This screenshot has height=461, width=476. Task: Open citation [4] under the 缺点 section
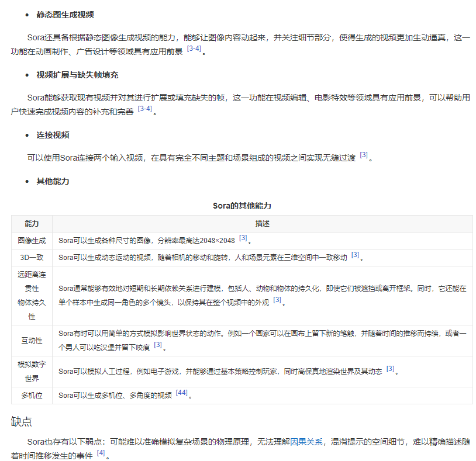pos(101,453)
